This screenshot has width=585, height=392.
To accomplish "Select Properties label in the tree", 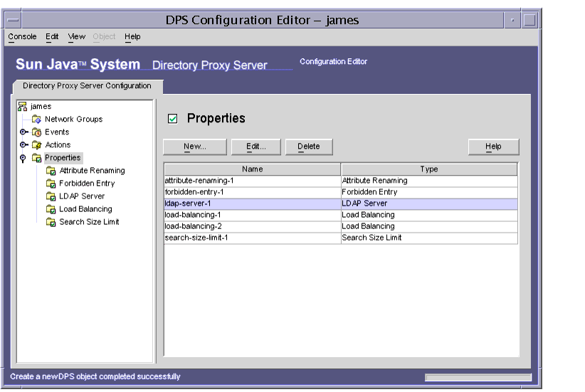I will tap(63, 158).
